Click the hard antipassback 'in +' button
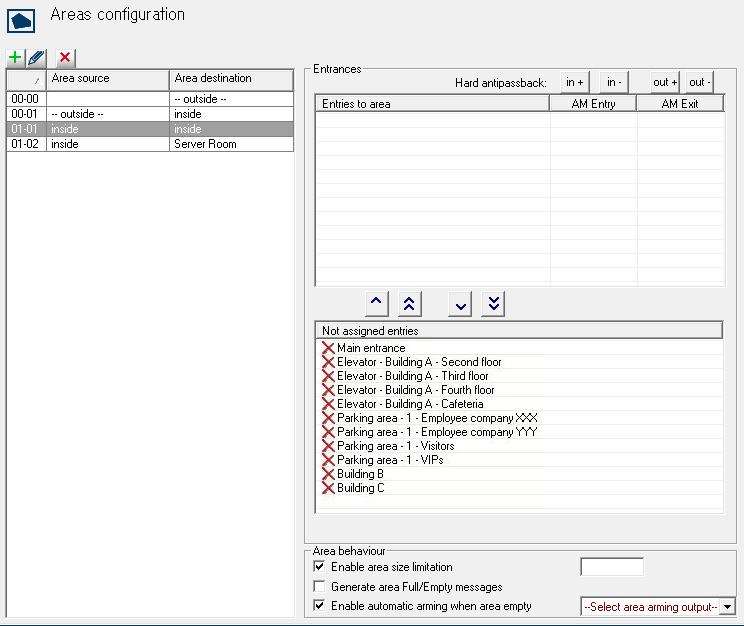The width and height of the screenshot is (744, 626). click(575, 83)
